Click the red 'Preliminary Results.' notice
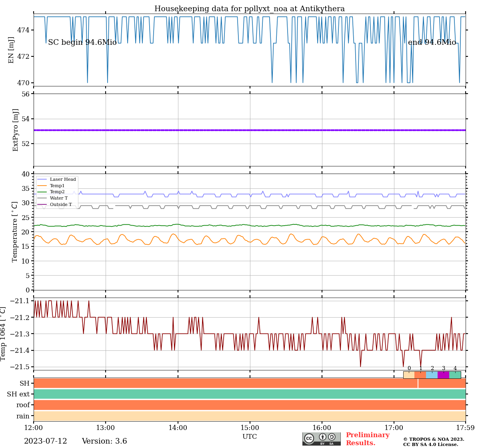The height and width of the screenshot is (448, 480). pos(368,439)
